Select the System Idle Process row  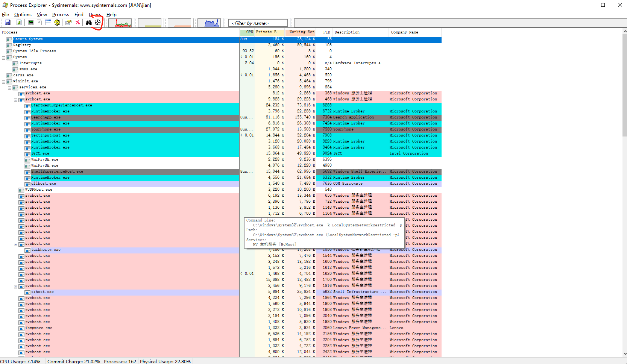coord(220,51)
